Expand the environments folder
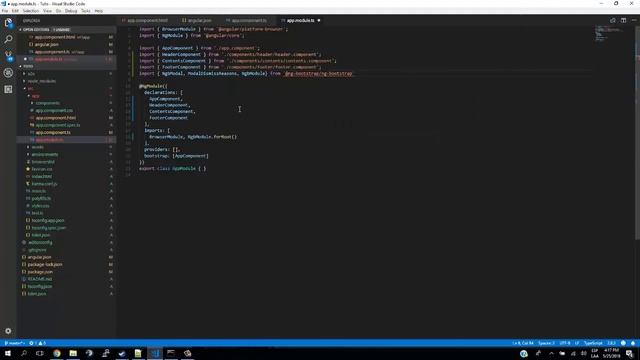640x360 pixels. click(x=44, y=155)
